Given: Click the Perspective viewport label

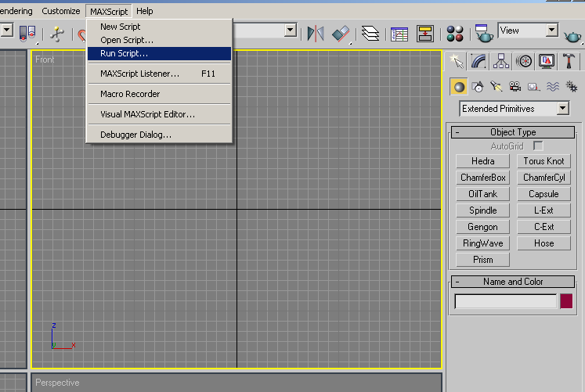Looking at the screenshot, I should pos(57,383).
